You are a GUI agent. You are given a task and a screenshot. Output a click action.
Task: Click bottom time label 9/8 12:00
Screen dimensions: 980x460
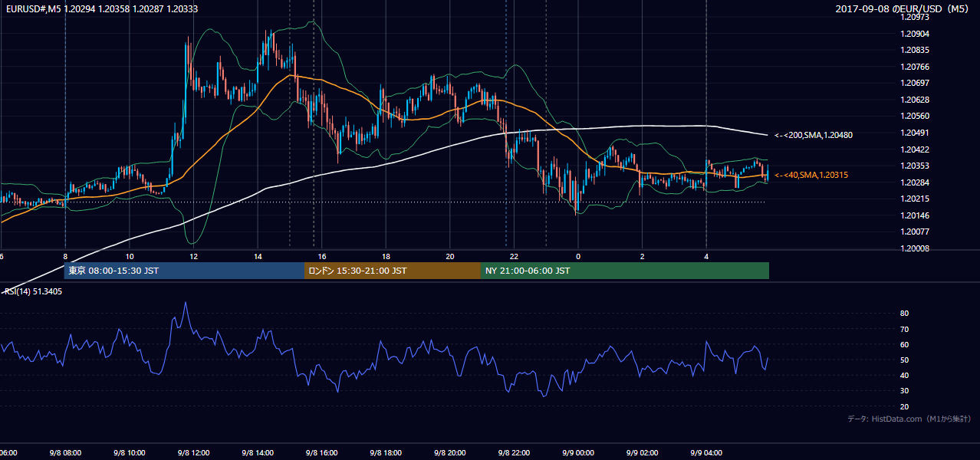pos(193,453)
